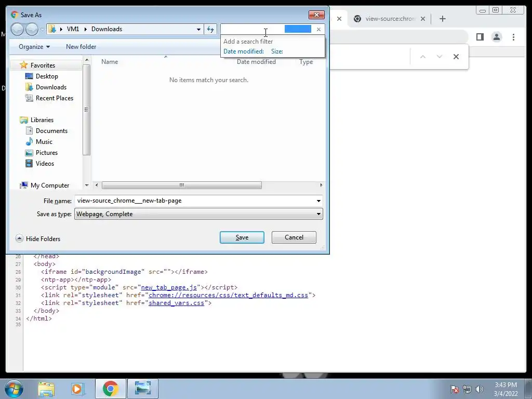Clear the search box with the X icon
This screenshot has height=399, width=532.
tap(318, 30)
